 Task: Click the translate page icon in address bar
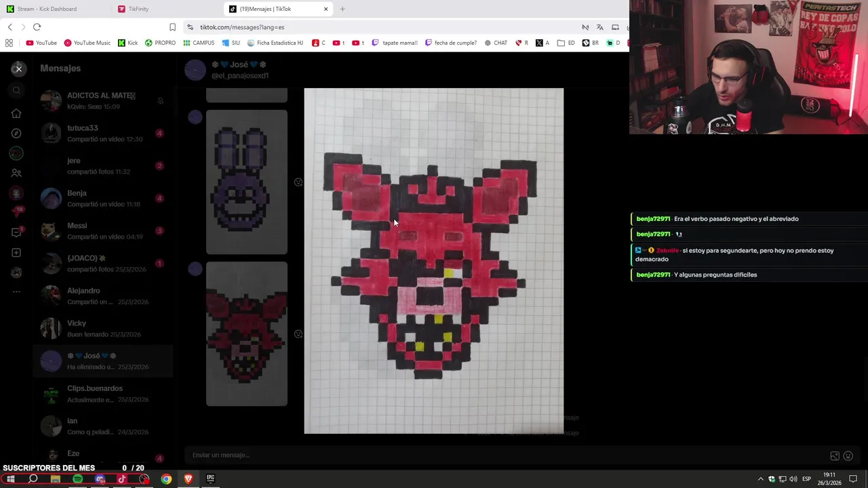coord(599,27)
